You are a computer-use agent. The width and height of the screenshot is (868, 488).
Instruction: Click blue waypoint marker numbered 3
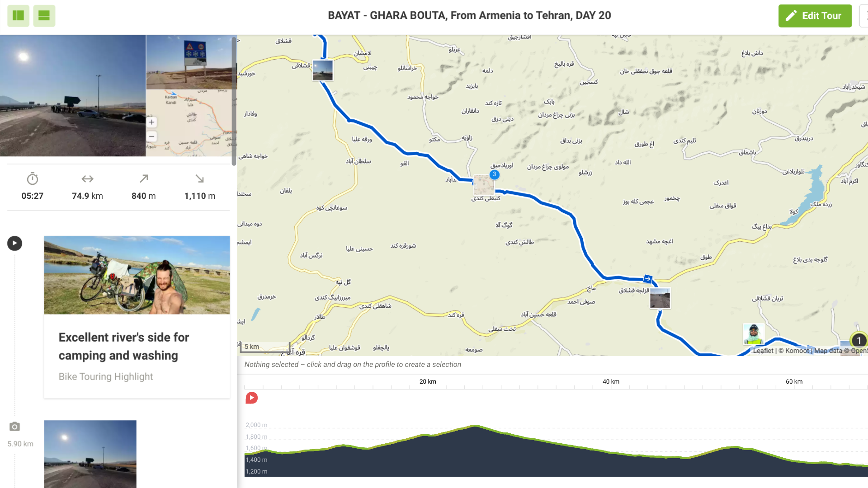495,174
